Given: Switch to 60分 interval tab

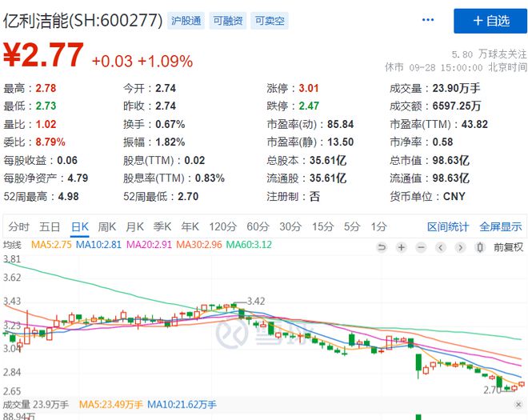Looking at the screenshot, I should pyautogui.click(x=258, y=226).
